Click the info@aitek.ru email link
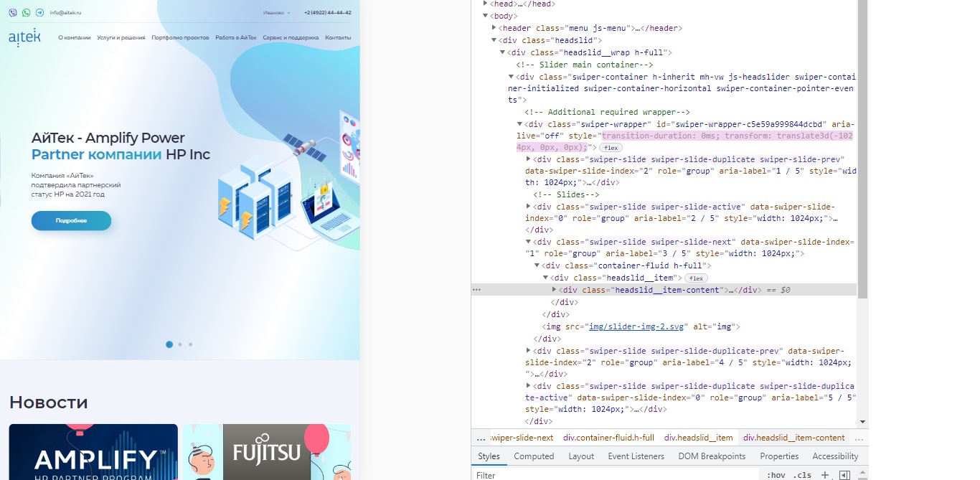The width and height of the screenshot is (980, 480). [65, 12]
